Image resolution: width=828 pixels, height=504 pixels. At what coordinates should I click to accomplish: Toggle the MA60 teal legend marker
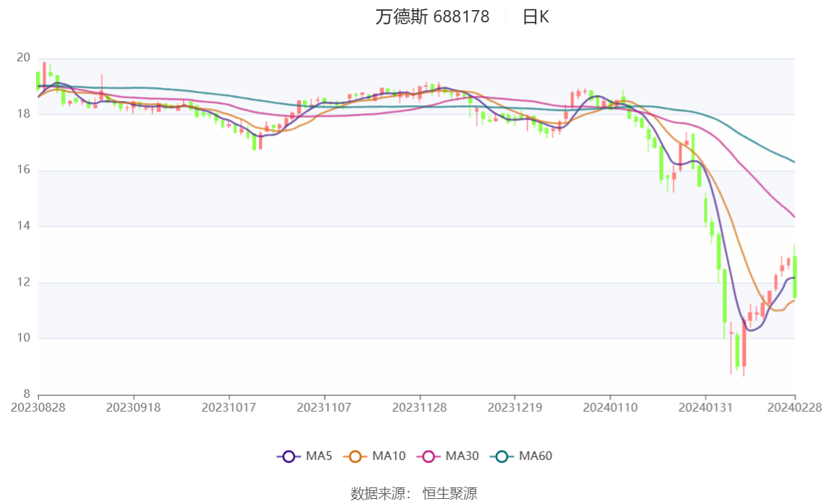(502, 456)
